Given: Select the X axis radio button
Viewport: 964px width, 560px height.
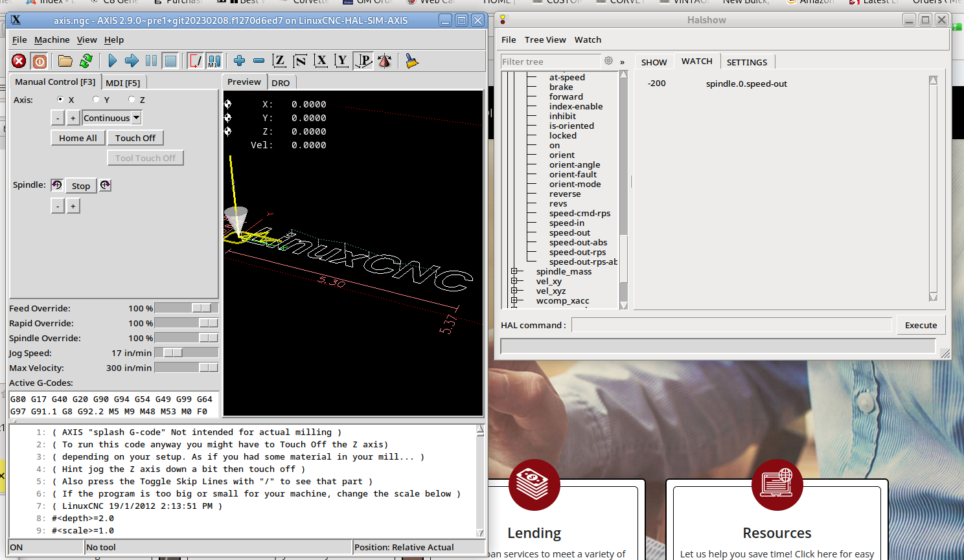Looking at the screenshot, I should pos(60,100).
